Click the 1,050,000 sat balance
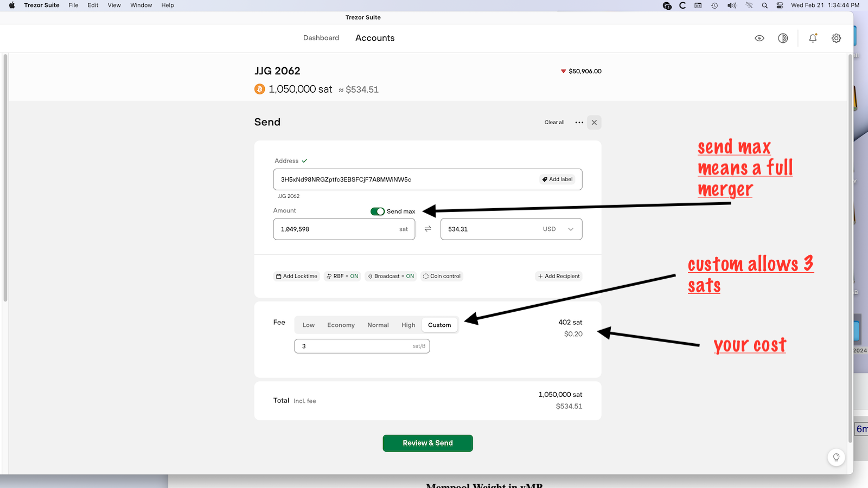868x488 pixels. coord(301,89)
